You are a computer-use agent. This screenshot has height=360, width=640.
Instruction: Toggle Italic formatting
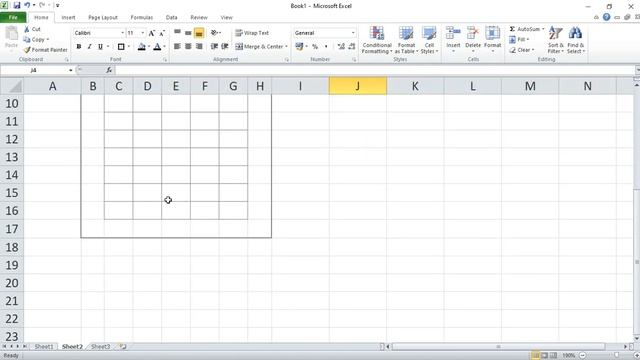[89, 47]
